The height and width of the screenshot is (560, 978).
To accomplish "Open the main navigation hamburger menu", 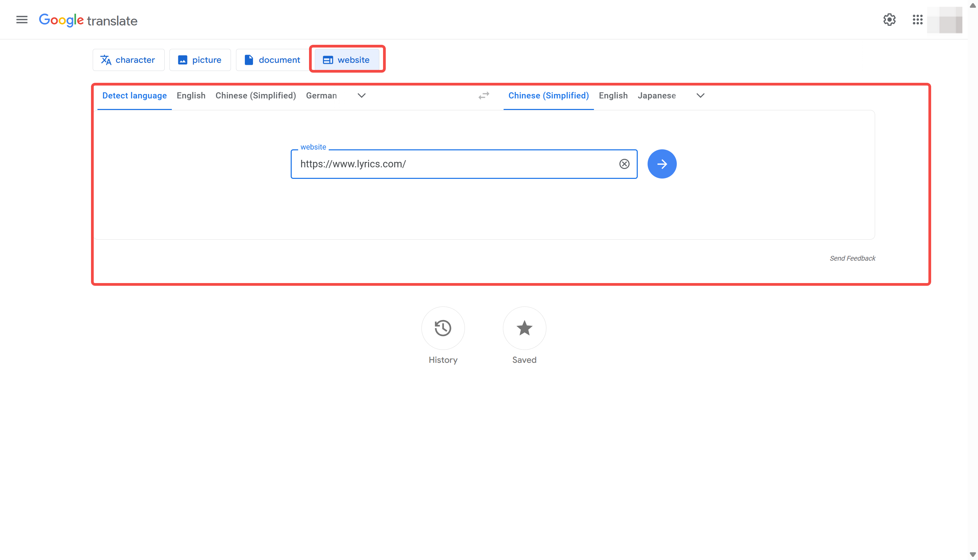I will point(22,20).
